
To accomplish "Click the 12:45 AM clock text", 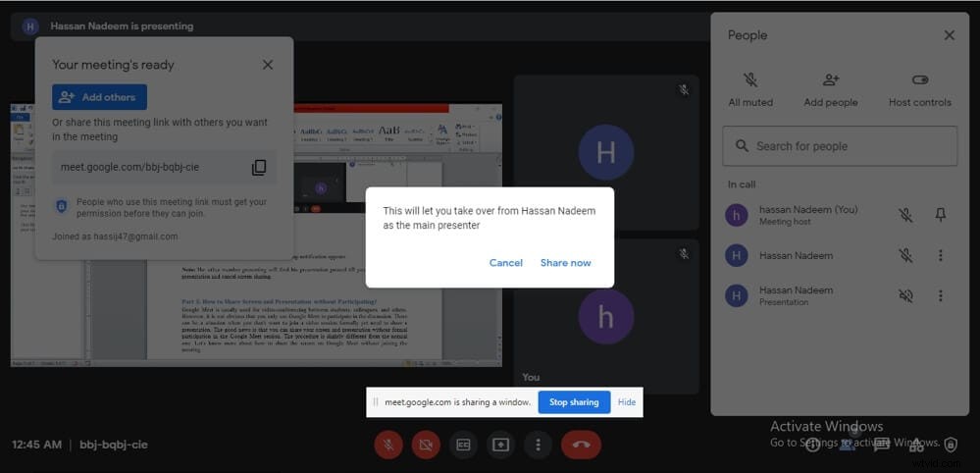I will (x=37, y=445).
